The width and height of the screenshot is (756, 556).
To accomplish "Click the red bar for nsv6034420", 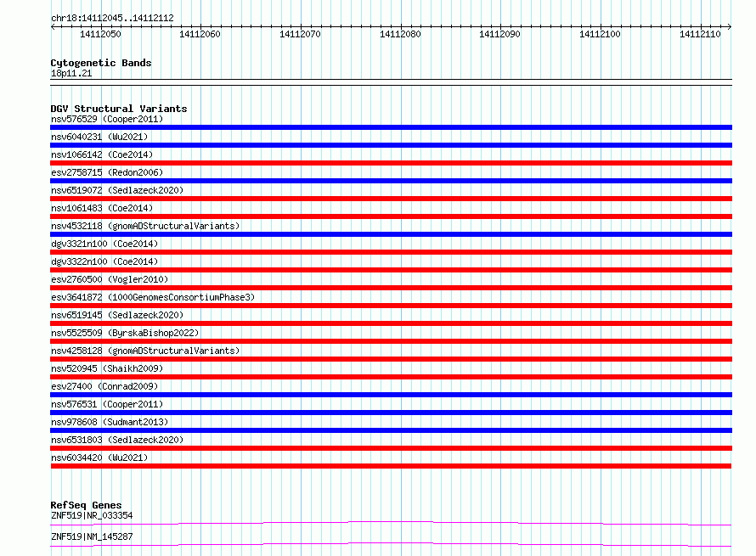I will pyautogui.click(x=391, y=466).
